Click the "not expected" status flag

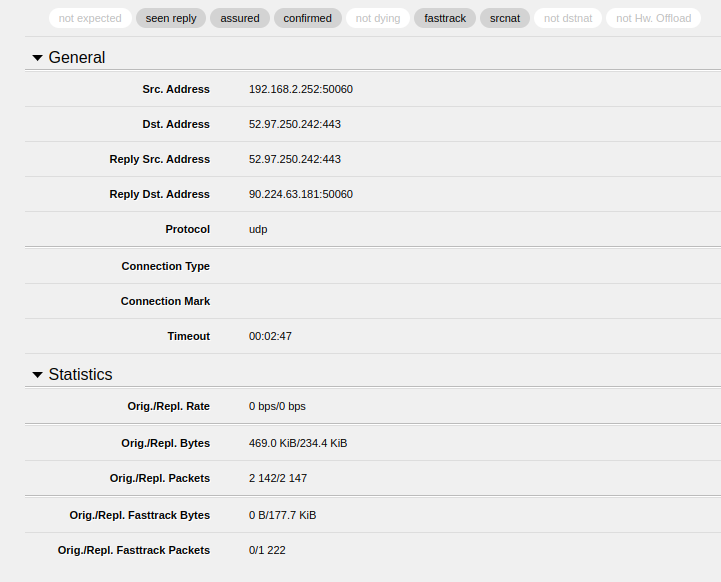[90, 18]
